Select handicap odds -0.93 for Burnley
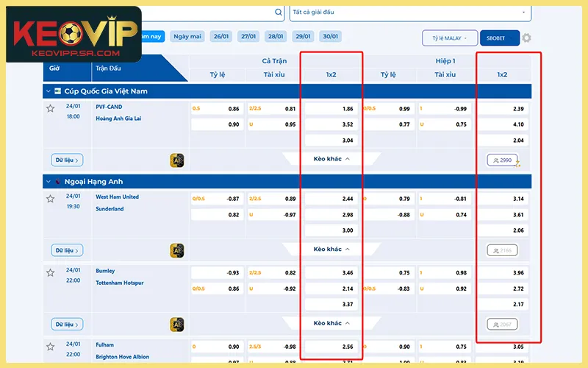The width and height of the screenshot is (588, 368). 217,272
